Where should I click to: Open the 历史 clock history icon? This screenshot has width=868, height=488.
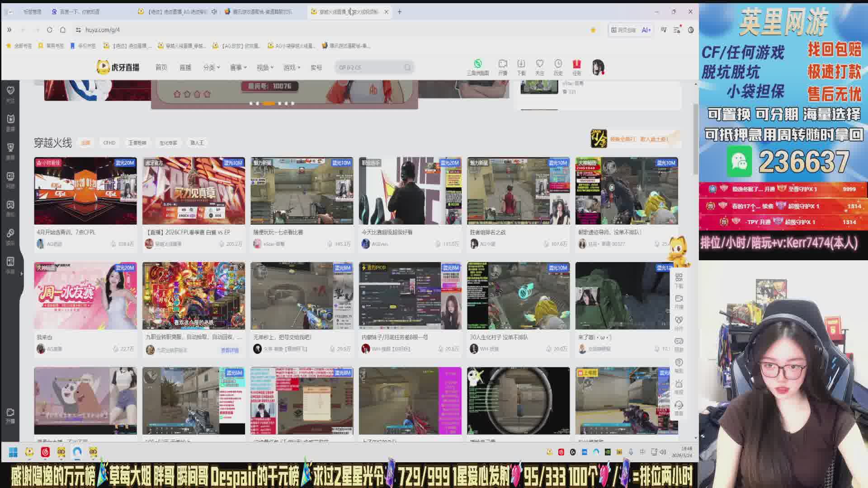pos(558,64)
